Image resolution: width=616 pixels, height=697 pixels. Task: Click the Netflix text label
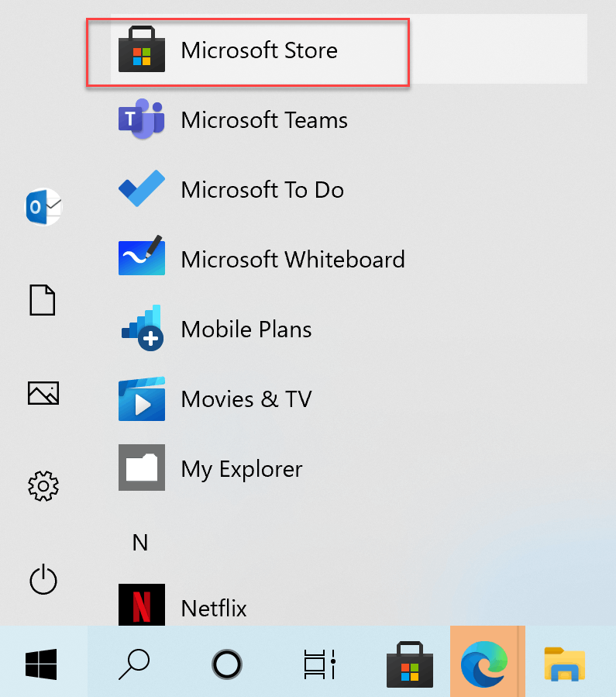214,608
